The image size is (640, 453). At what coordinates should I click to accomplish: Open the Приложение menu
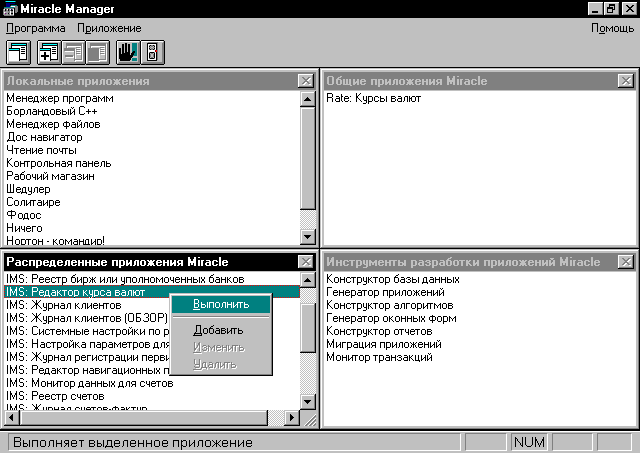[x=109, y=28]
